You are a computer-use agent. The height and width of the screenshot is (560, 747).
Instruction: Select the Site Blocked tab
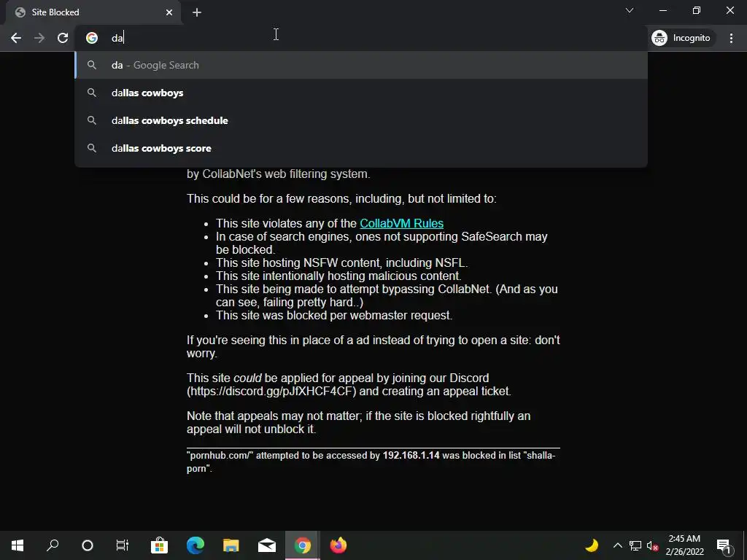tap(93, 12)
